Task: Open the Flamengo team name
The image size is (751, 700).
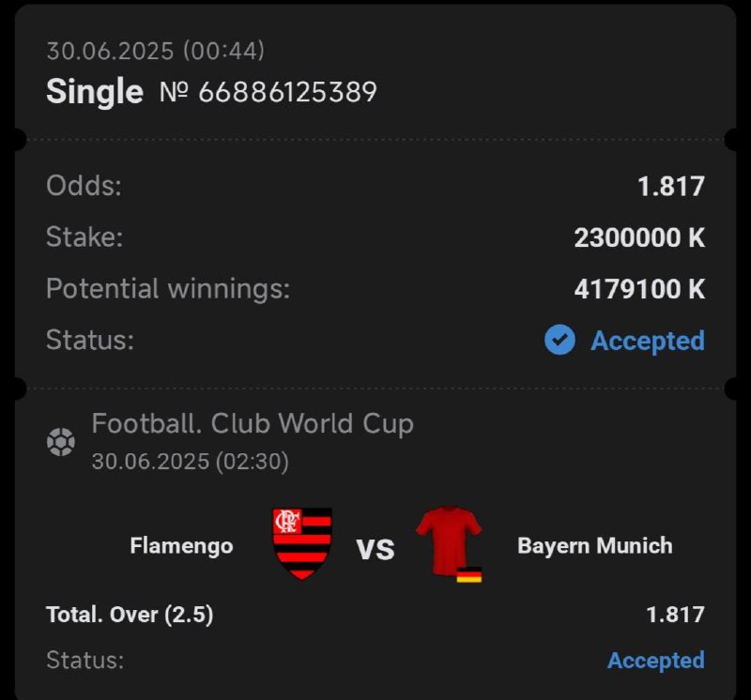Action: [181, 545]
